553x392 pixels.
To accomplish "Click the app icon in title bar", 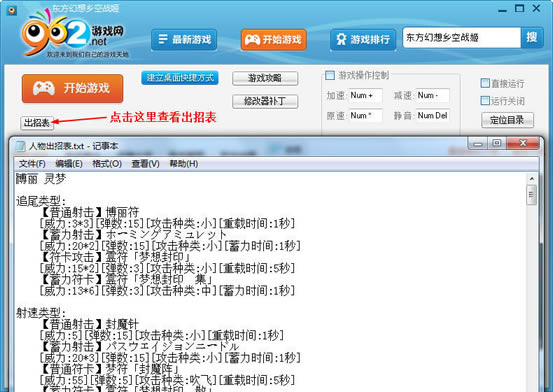I will click(x=12, y=10).
